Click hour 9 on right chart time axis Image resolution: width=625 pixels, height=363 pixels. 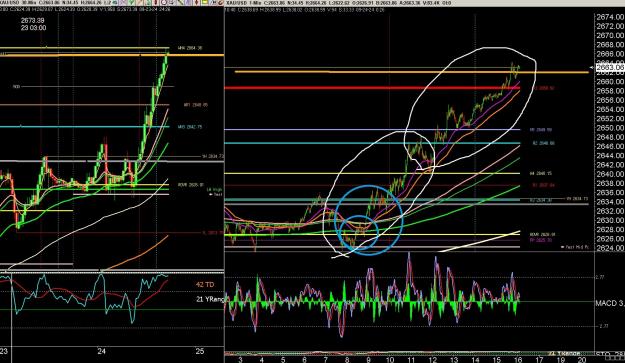(x=369, y=360)
